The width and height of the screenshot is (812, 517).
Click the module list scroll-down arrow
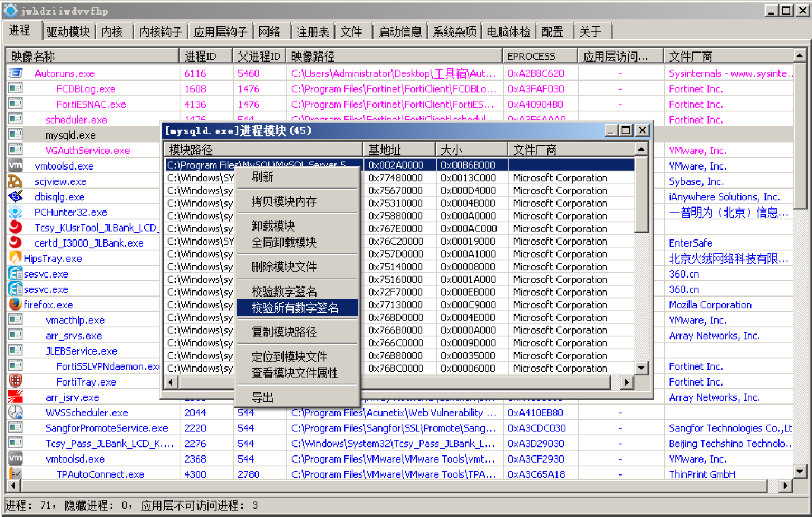pos(641,368)
